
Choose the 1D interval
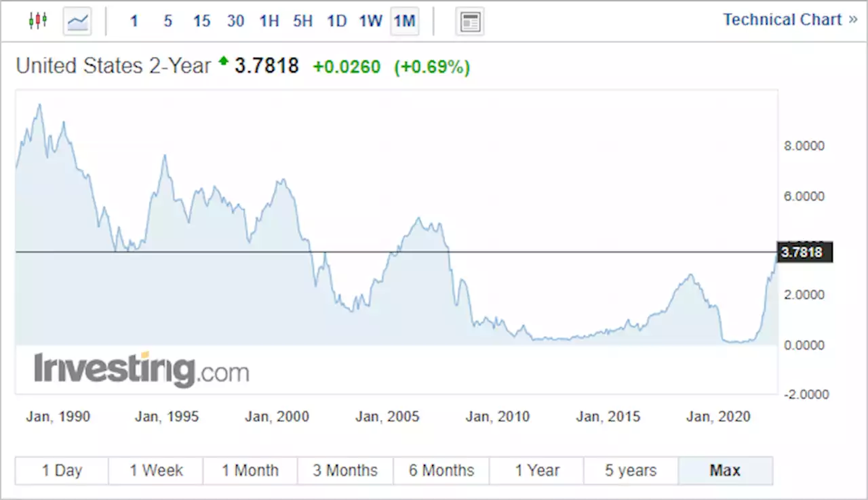tap(336, 21)
